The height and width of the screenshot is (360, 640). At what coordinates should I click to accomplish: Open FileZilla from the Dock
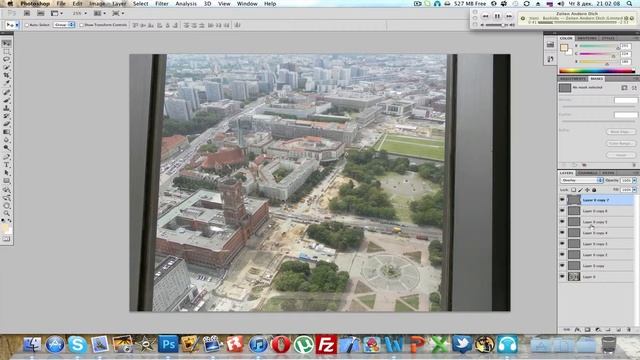(x=326, y=344)
